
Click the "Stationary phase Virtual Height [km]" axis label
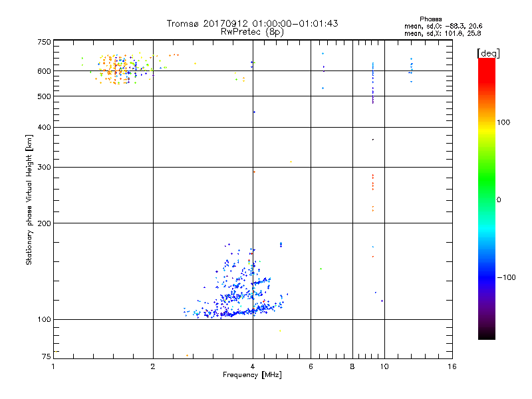coord(29,199)
